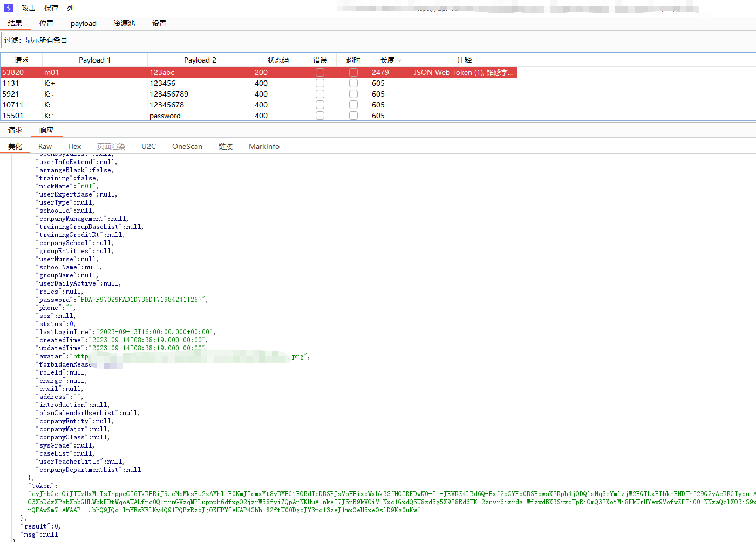Switch to the 请求 message tab
This screenshot has width=756, height=542.
click(15, 130)
